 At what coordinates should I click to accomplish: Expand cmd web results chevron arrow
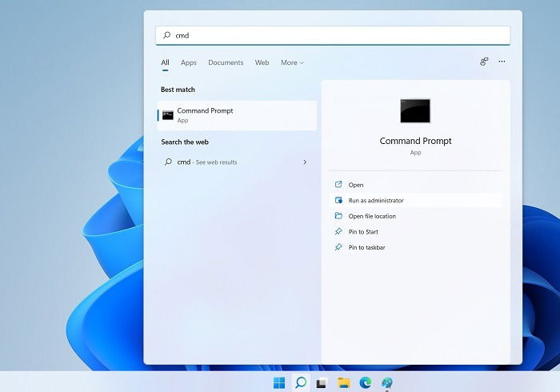pyautogui.click(x=305, y=162)
